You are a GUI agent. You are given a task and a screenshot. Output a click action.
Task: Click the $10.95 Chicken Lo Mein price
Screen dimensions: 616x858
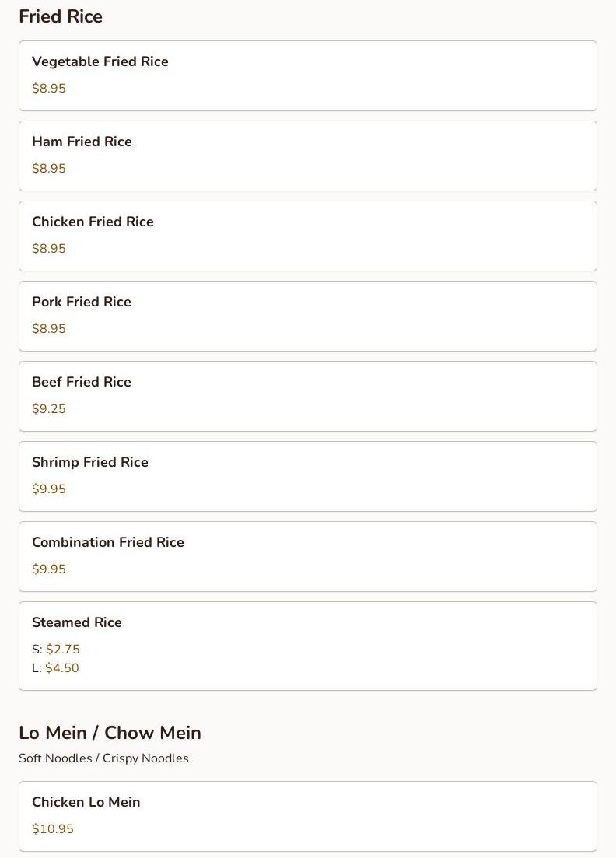53,828
